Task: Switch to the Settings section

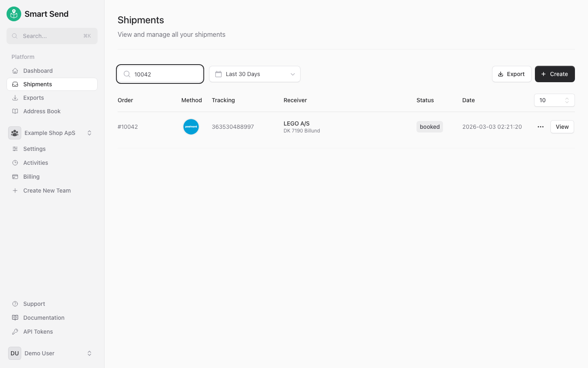Action: tap(34, 149)
